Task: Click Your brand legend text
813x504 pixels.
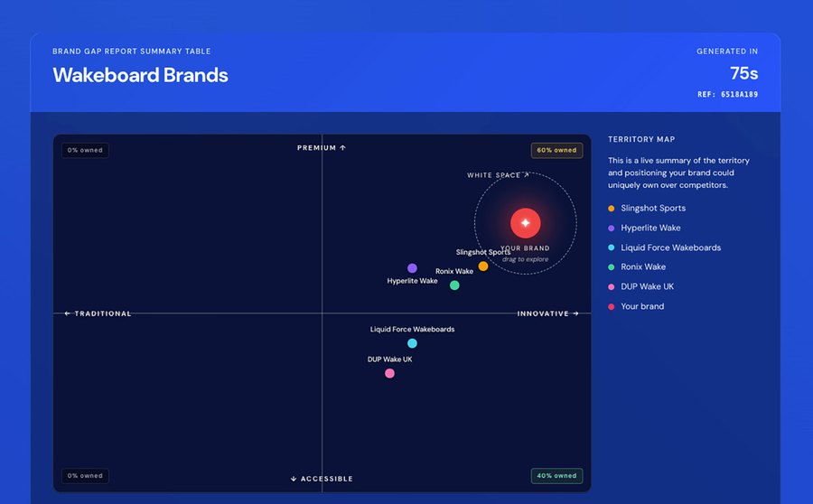Action: 642,306
